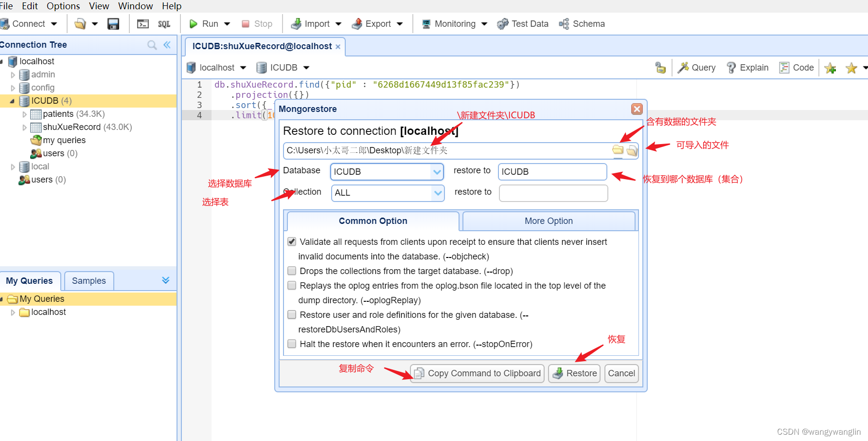Select users (0) under ICUDB
Viewport: 868px width, 441px height.
point(54,153)
